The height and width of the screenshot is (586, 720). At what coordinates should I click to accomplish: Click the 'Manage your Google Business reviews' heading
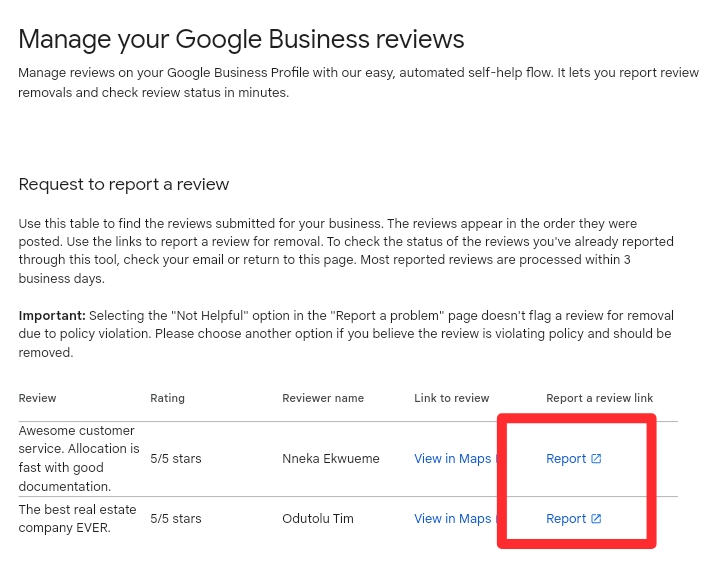tap(241, 39)
